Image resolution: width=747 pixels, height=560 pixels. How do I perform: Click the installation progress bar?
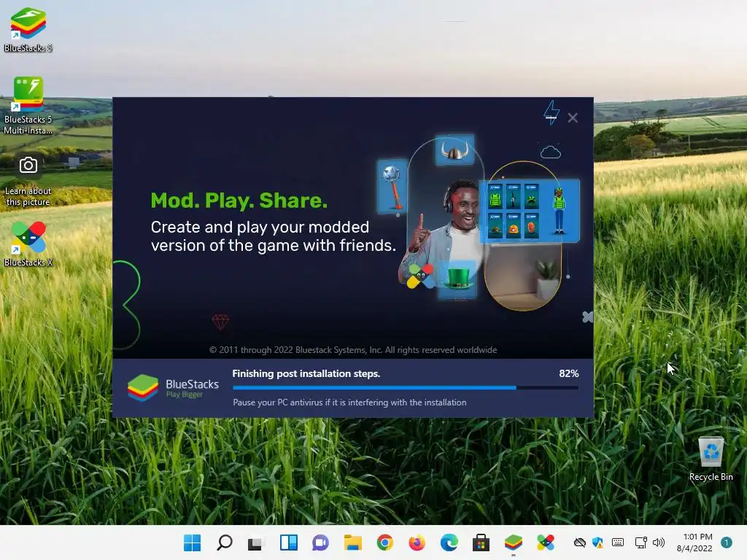406,388
